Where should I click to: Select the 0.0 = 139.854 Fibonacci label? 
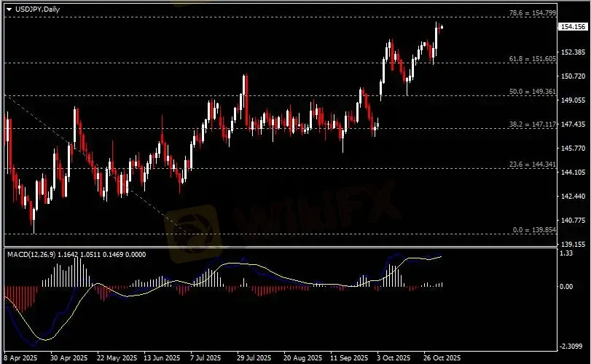(x=534, y=229)
